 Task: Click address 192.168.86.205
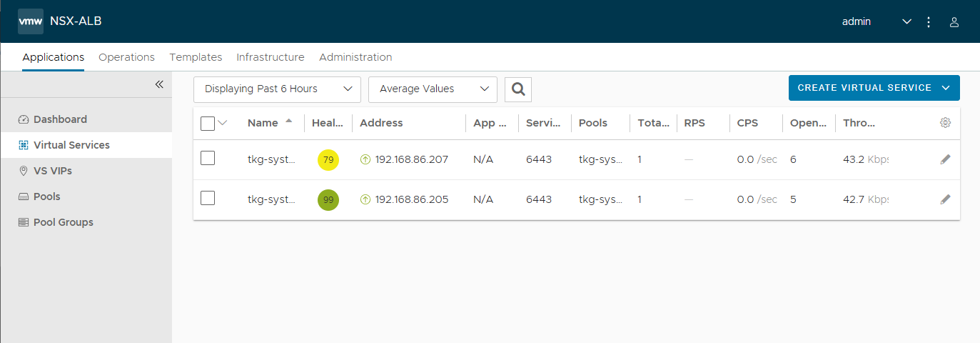click(412, 199)
